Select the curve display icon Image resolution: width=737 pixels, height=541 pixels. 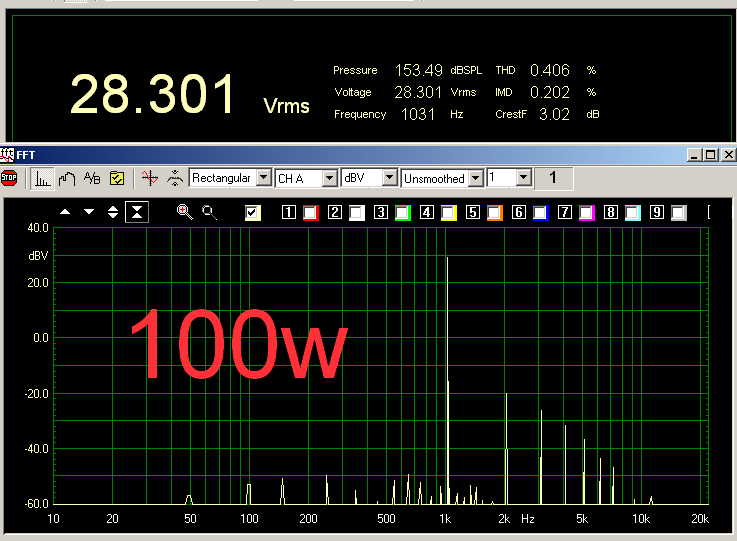tap(67, 178)
